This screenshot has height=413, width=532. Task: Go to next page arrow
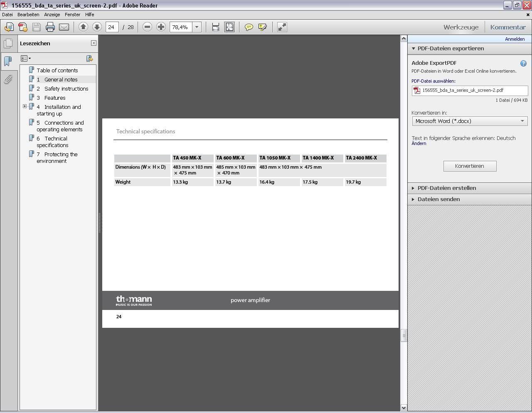click(x=97, y=27)
